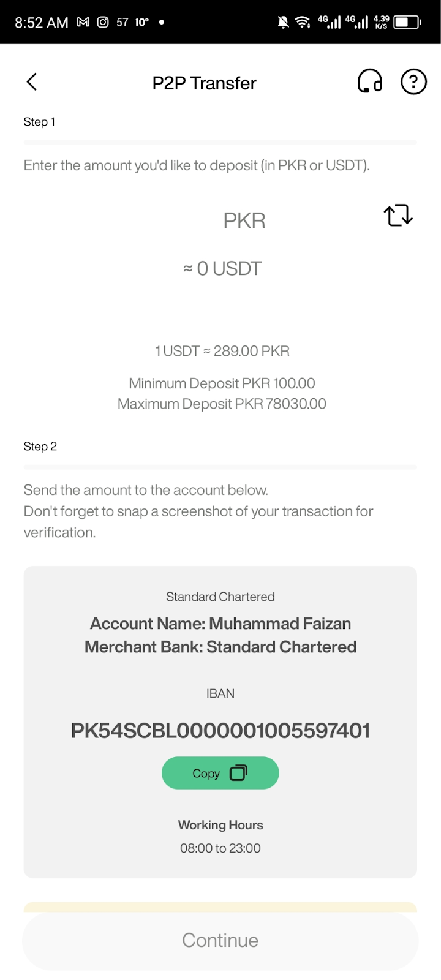
Task: Tap the battery status icon
Action: coord(407,23)
